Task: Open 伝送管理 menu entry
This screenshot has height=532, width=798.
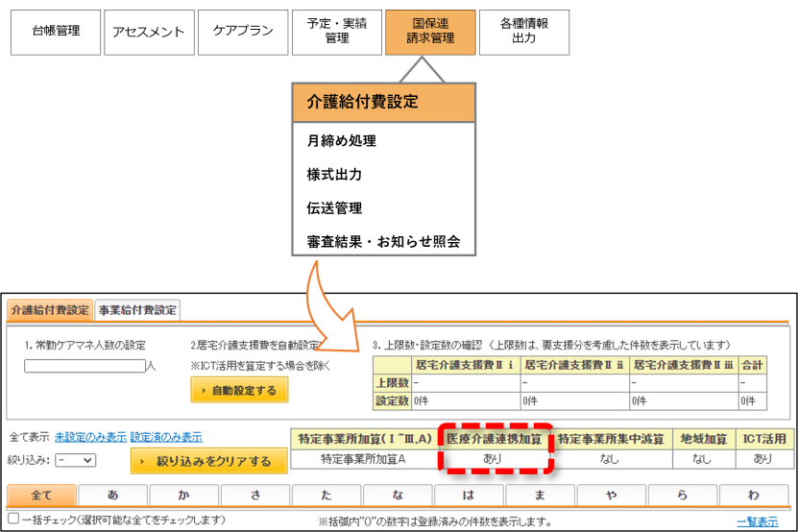Action: pos(334,207)
